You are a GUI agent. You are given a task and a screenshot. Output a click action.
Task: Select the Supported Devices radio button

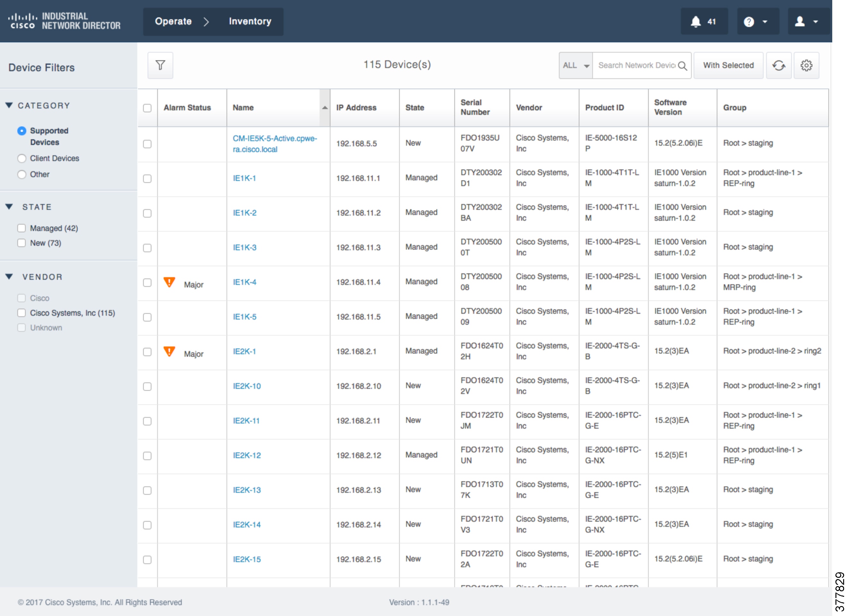22,131
